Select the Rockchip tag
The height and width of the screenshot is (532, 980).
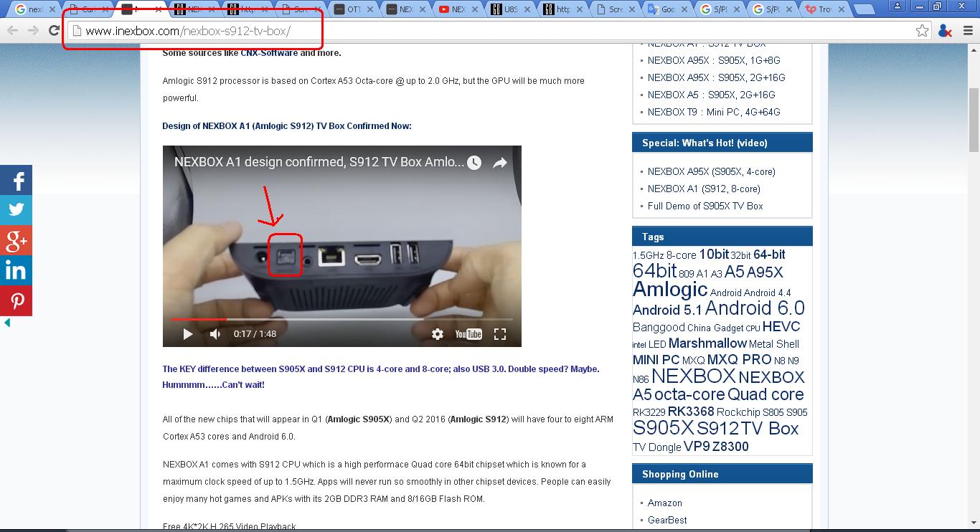pos(738,412)
